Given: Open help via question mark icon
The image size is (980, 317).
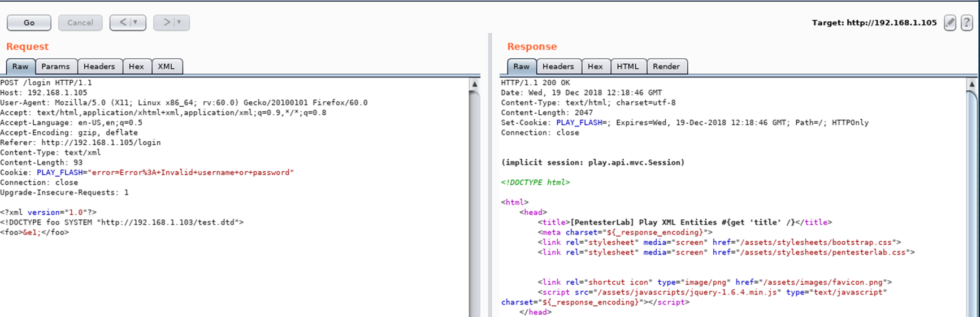Looking at the screenshot, I should tap(967, 23).
